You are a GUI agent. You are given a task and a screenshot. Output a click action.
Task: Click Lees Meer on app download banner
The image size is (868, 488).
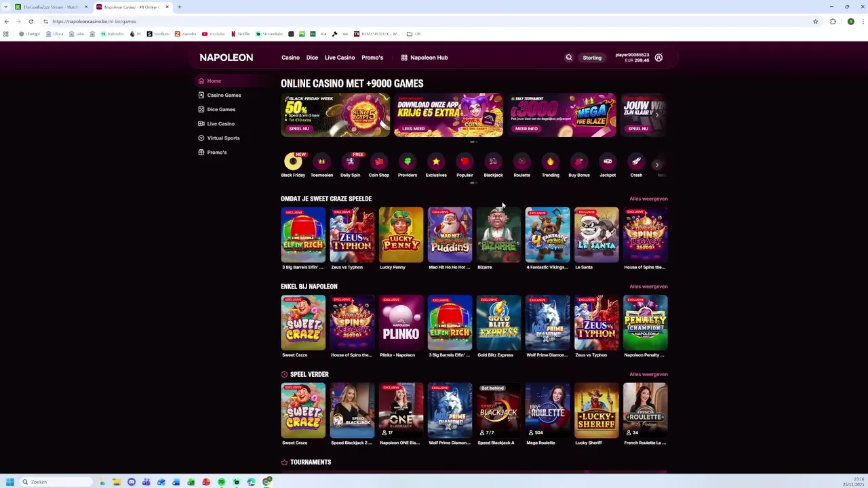coord(413,129)
